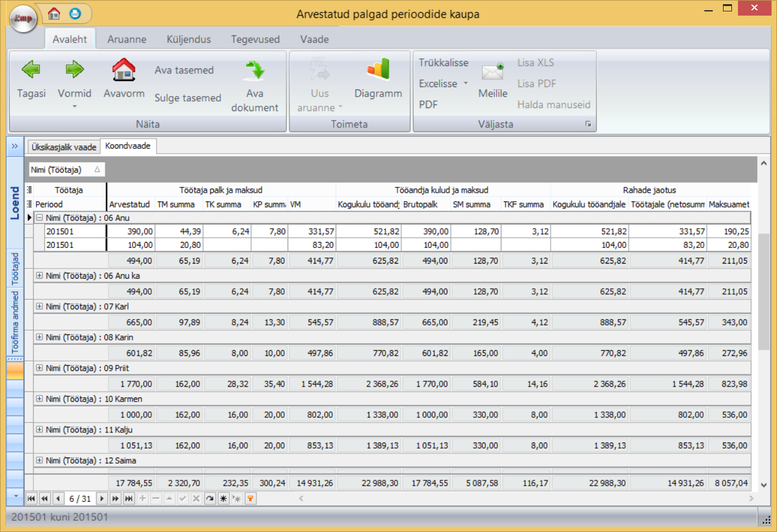Viewport: 777px width, 532px height.
Task: Click the Ava dokument icon
Action: tap(255, 70)
